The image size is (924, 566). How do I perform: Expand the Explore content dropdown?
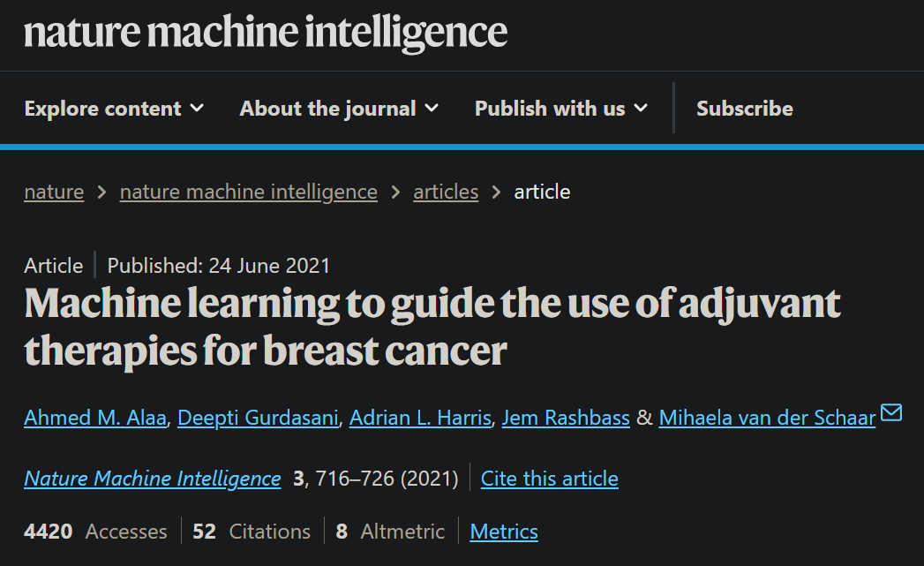115,109
